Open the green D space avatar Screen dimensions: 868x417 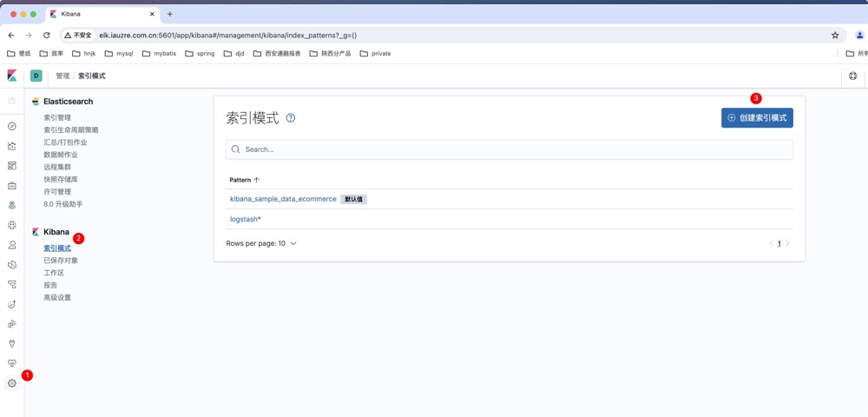click(36, 76)
